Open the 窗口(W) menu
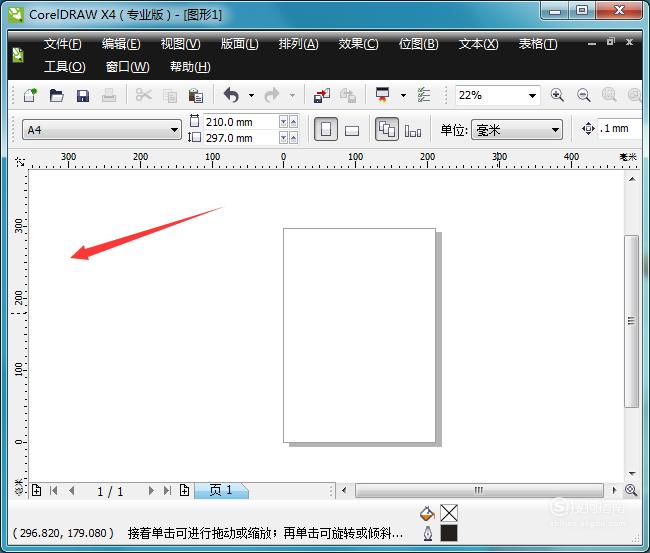 pyautogui.click(x=127, y=67)
